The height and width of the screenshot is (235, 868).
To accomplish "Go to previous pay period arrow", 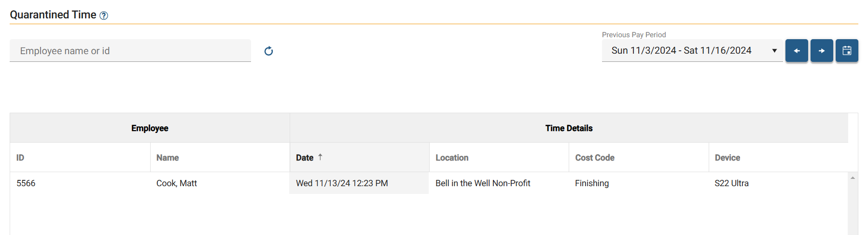I will click(x=797, y=50).
